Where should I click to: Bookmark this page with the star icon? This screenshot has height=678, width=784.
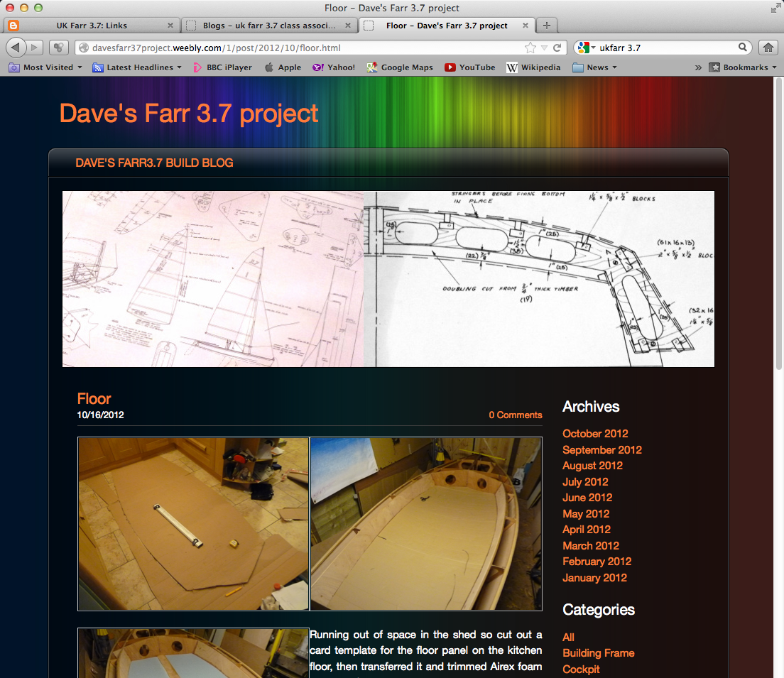530,48
